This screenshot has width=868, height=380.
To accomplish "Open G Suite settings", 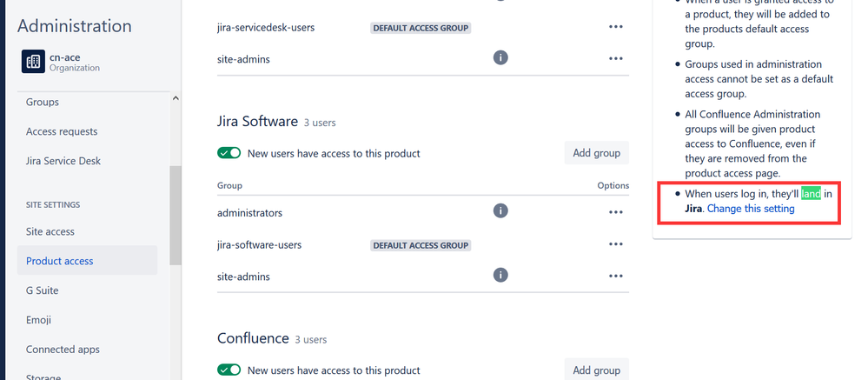I will [x=42, y=290].
